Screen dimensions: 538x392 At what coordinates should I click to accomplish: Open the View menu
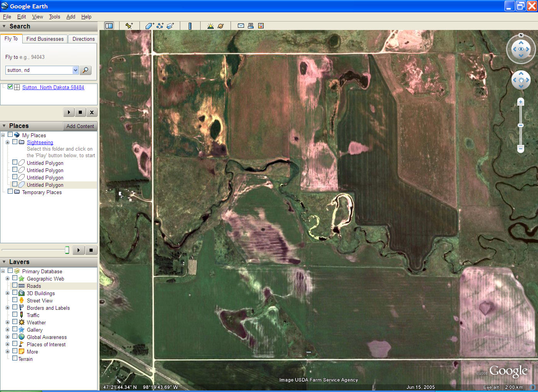click(x=38, y=17)
